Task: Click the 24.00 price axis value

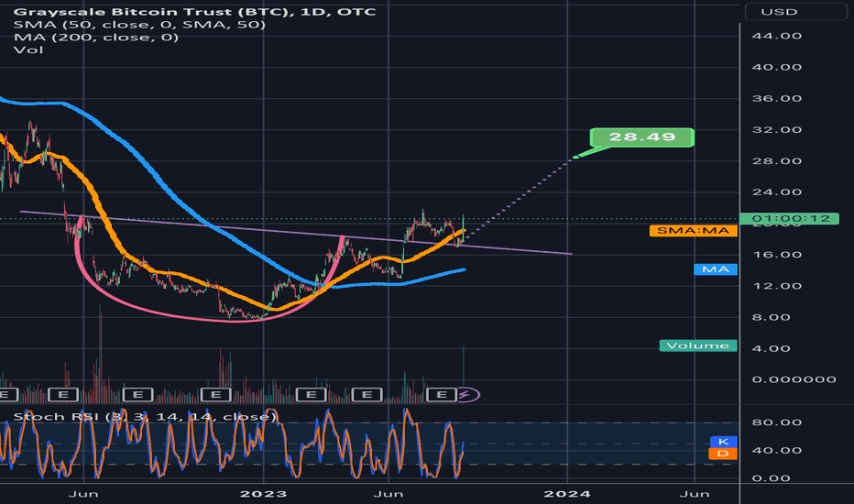Action: click(x=777, y=192)
